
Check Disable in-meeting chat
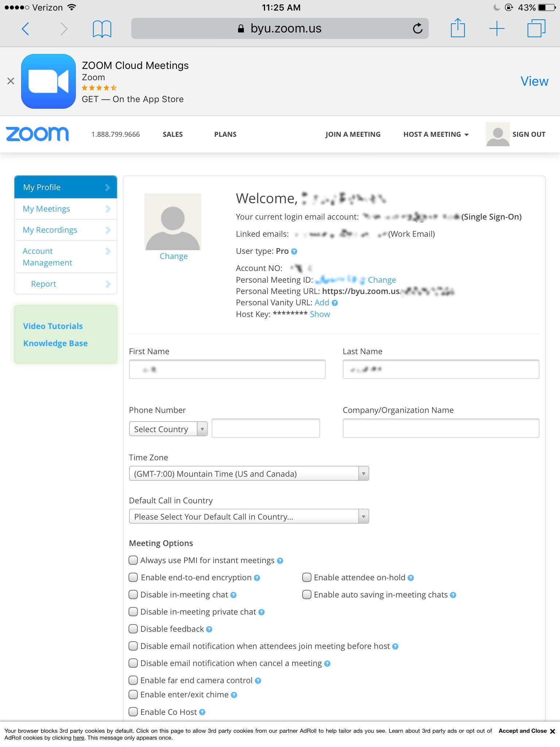click(x=133, y=595)
